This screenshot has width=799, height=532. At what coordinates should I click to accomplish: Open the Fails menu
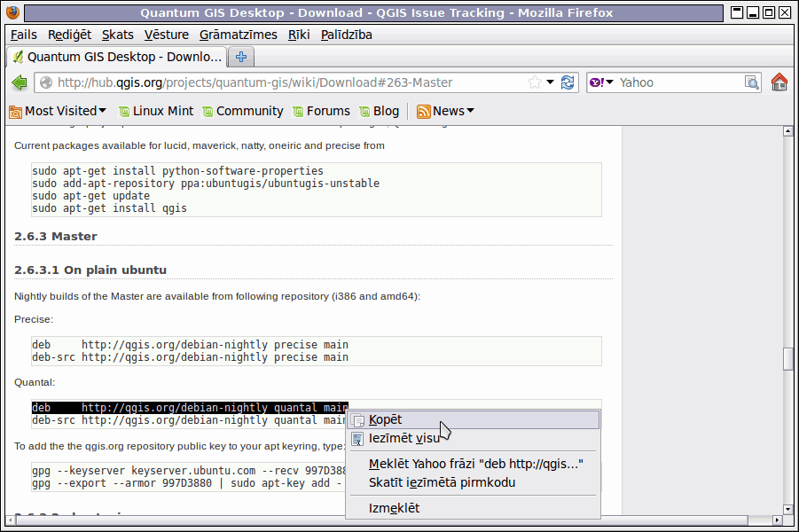point(24,35)
